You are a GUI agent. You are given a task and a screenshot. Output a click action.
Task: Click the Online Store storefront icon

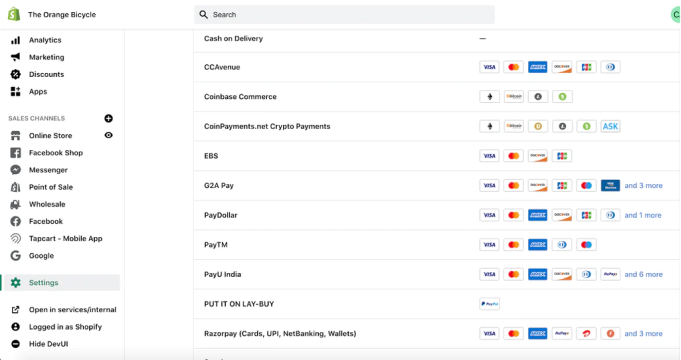[16, 135]
